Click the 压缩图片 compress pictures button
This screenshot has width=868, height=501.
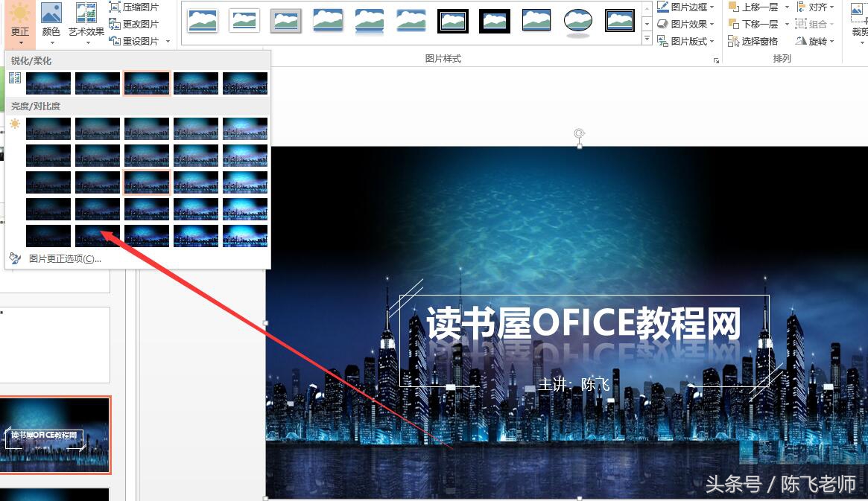click(x=134, y=7)
